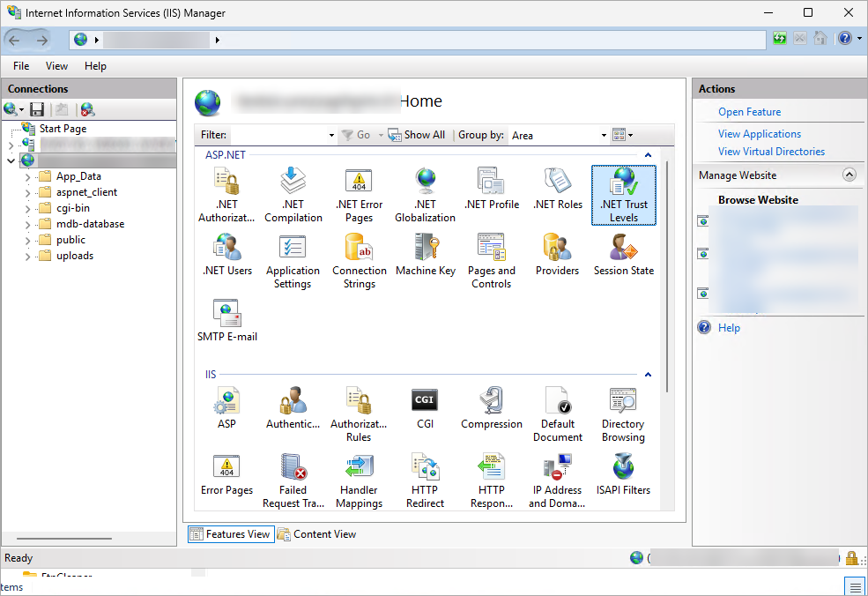
Task: Open IIS Authorization Rules feature
Action: [x=359, y=414]
